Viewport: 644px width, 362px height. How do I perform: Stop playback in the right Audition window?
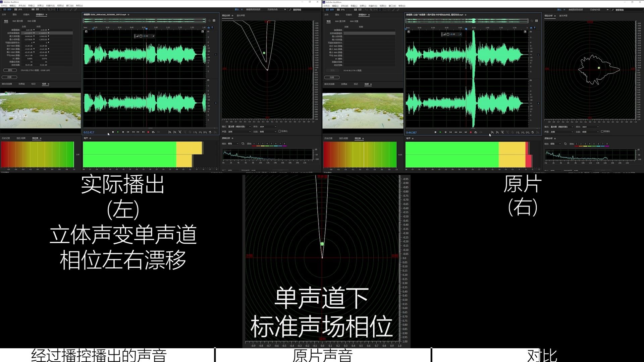pyautogui.click(x=435, y=132)
